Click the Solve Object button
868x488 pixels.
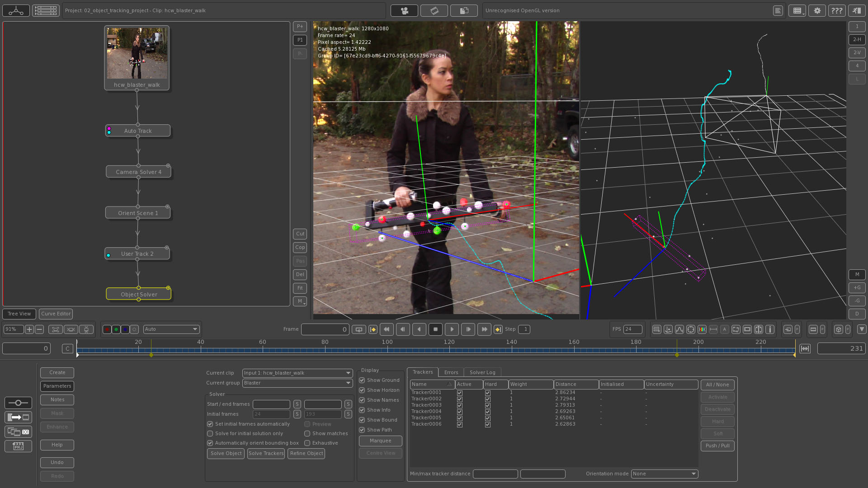tap(226, 453)
